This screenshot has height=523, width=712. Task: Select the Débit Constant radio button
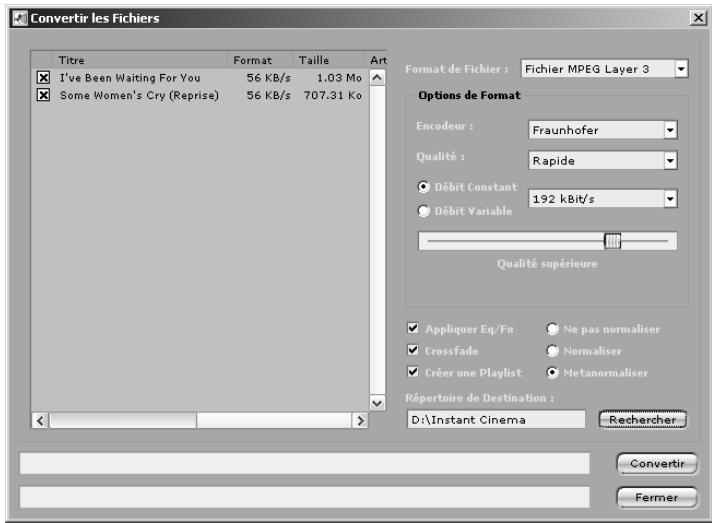424,187
